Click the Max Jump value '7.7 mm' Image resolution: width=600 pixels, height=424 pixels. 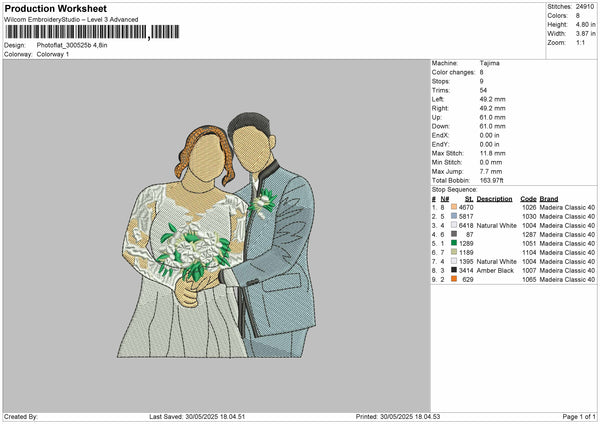491,171
